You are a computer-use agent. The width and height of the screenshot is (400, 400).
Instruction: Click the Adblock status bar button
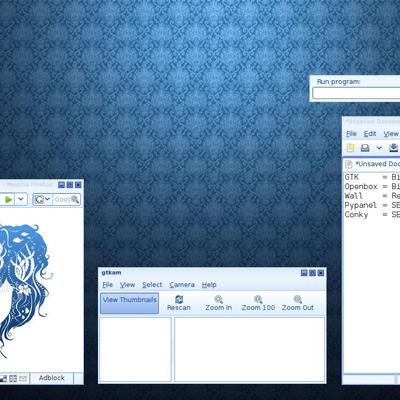click(x=51, y=378)
